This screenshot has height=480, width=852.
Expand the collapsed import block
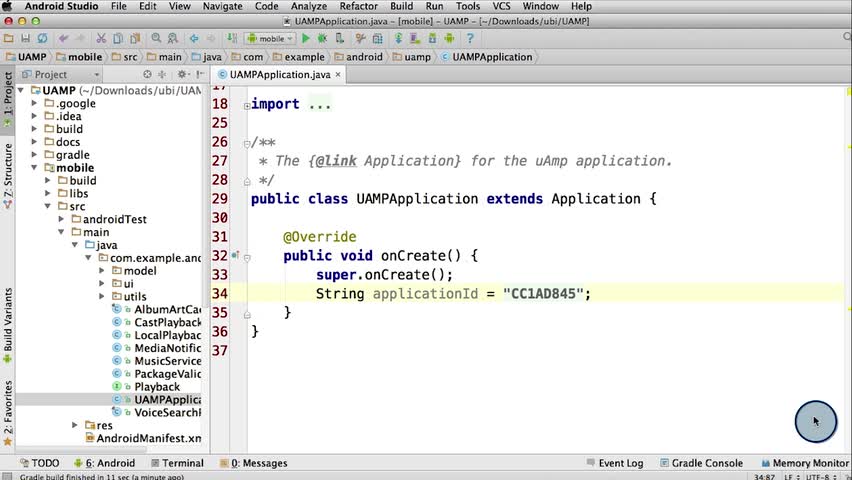(x=247, y=105)
